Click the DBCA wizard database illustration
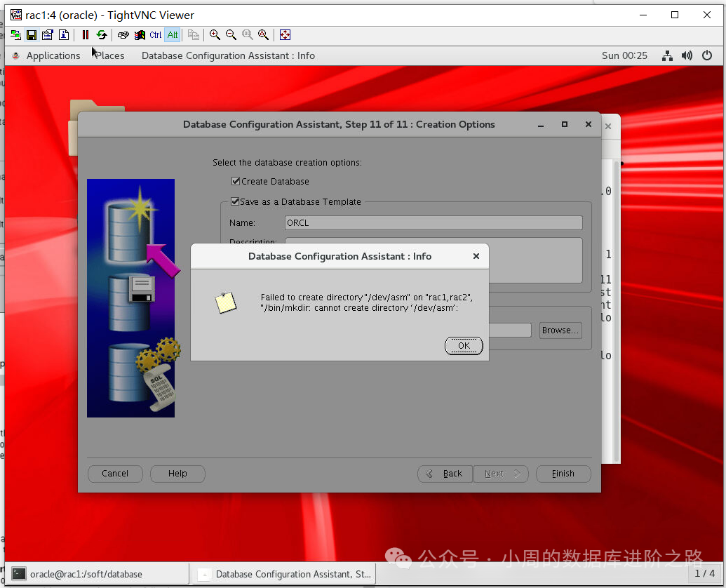This screenshot has width=726, height=588. (x=131, y=298)
